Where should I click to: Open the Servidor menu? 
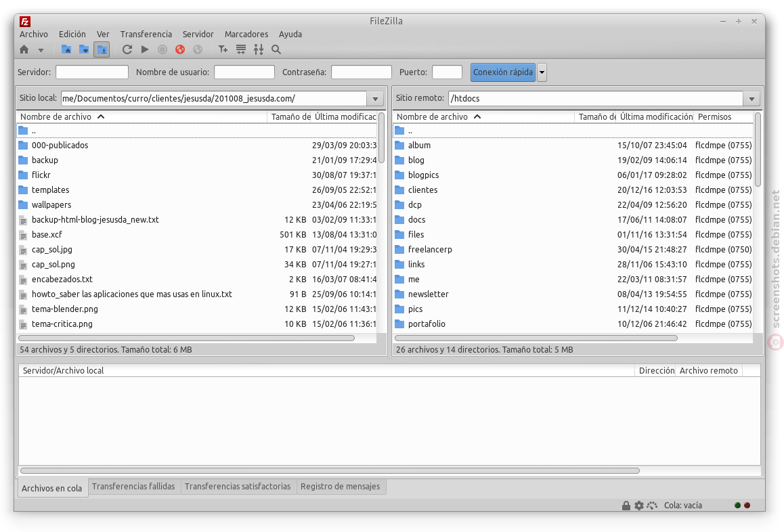pos(198,35)
